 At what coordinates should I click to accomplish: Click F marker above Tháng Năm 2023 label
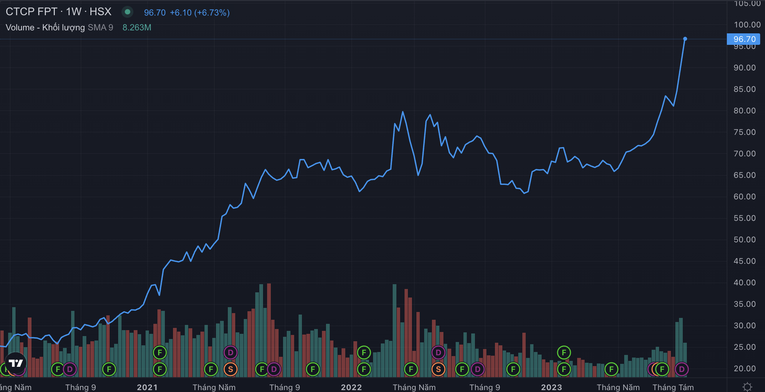(x=611, y=369)
